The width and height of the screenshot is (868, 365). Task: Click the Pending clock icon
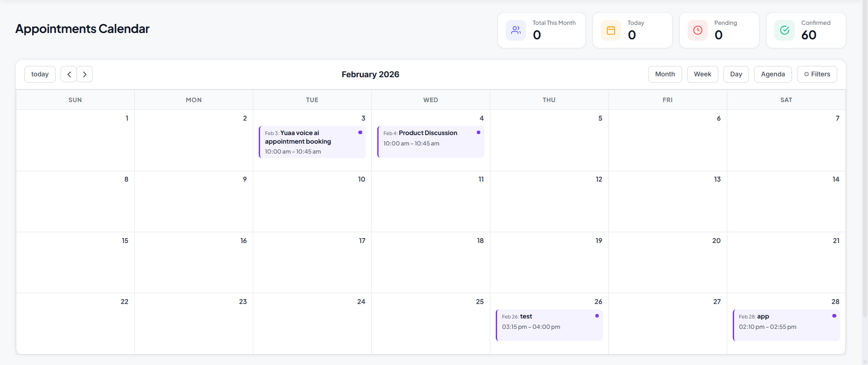pyautogui.click(x=697, y=30)
